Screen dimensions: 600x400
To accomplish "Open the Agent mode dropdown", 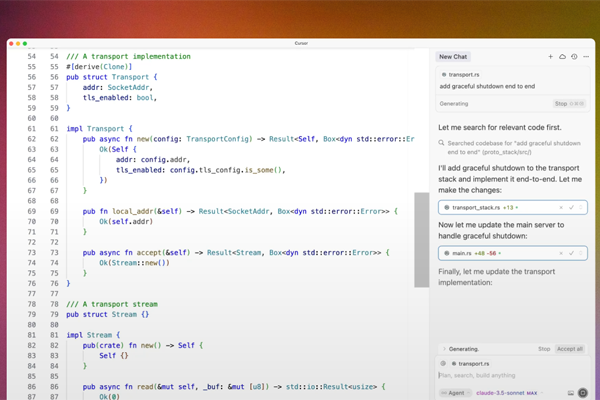I will coord(456,393).
